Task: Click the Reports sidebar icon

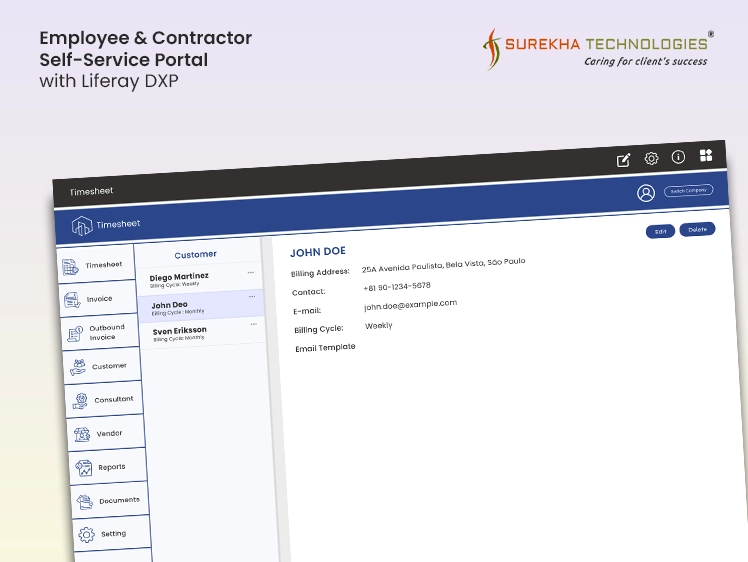Action: pyautogui.click(x=84, y=468)
